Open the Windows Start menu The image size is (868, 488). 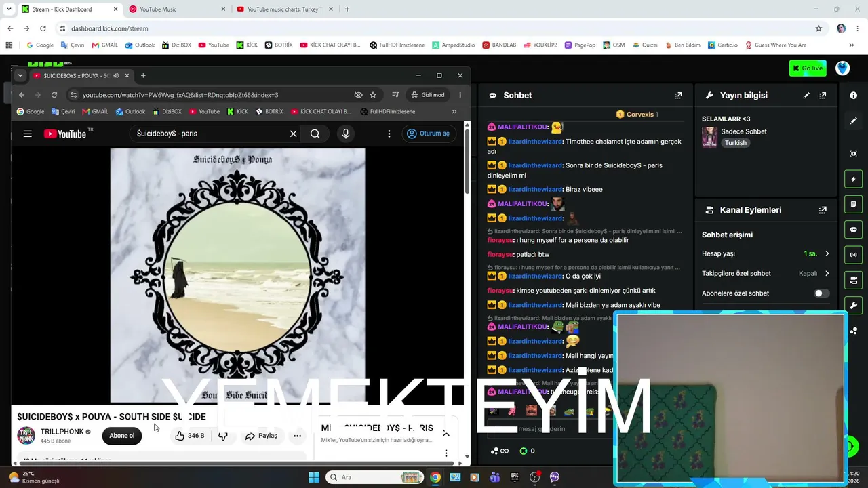pyautogui.click(x=314, y=477)
